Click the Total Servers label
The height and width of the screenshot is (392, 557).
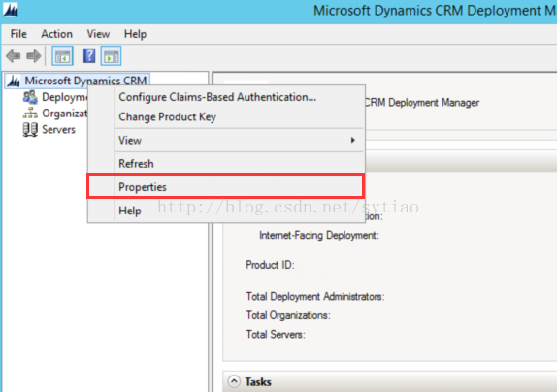pyautogui.click(x=276, y=334)
